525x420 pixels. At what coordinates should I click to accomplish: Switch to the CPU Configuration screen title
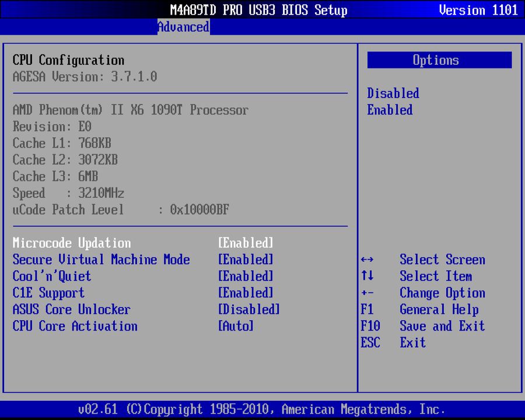click(67, 60)
